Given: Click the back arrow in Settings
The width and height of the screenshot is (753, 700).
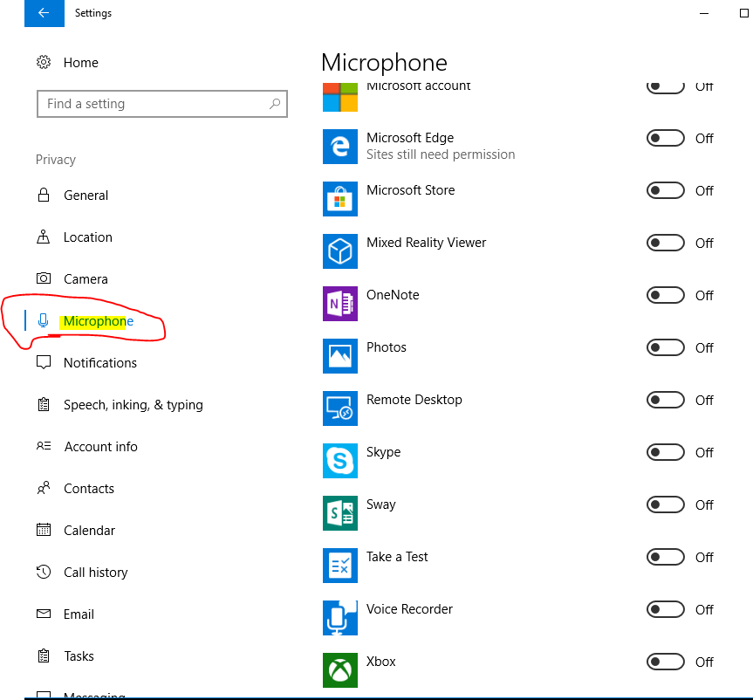Looking at the screenshot, I should coord(44,13).
